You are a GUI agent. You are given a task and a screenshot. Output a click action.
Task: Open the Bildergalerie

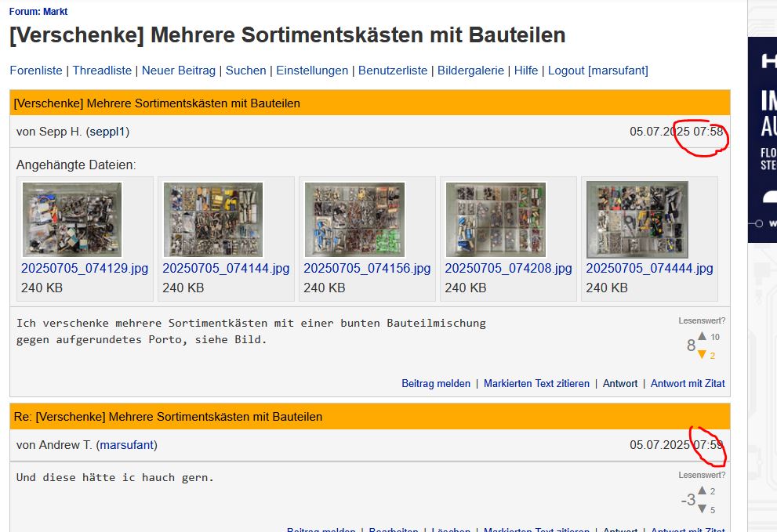click(x=470, y=71)
